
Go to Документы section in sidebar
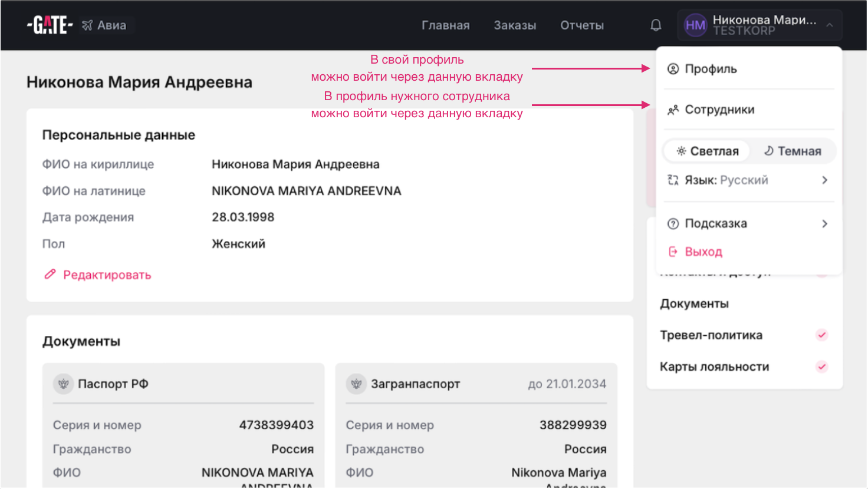694,304
